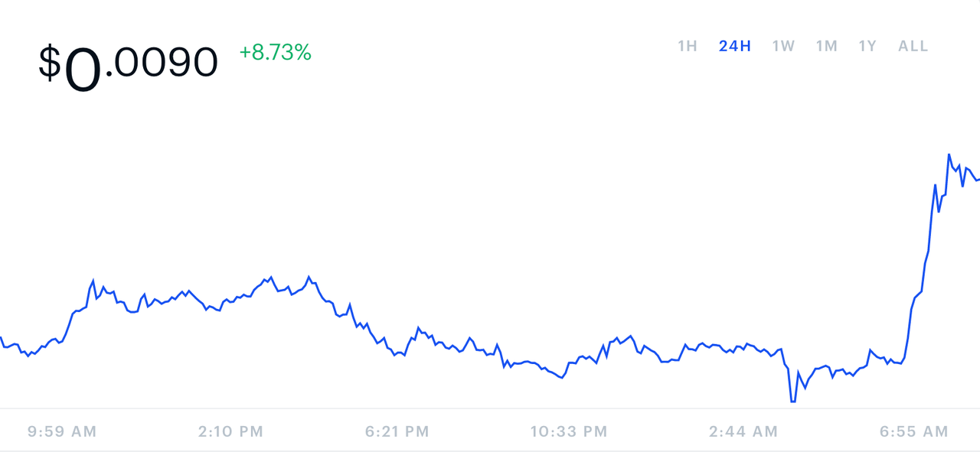Click the 9:59 AM axis label
The height and width of the screenshot is (452, 980).
62,431
